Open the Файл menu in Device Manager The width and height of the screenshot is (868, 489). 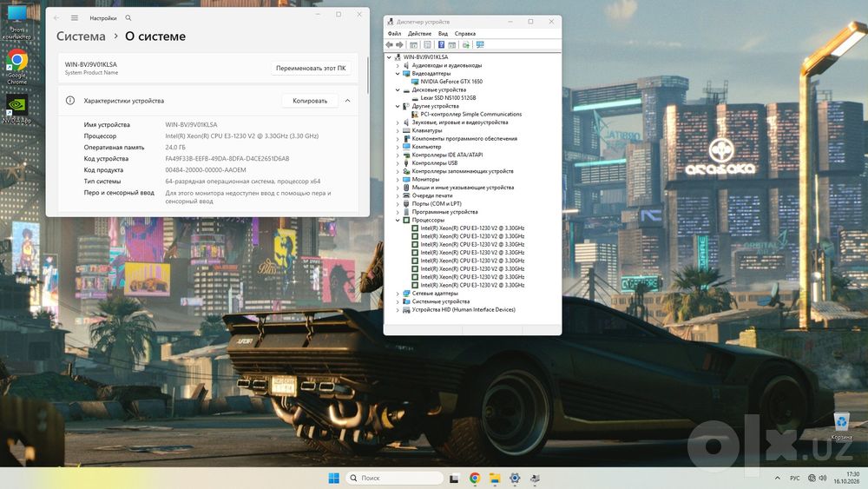point(395,34)
